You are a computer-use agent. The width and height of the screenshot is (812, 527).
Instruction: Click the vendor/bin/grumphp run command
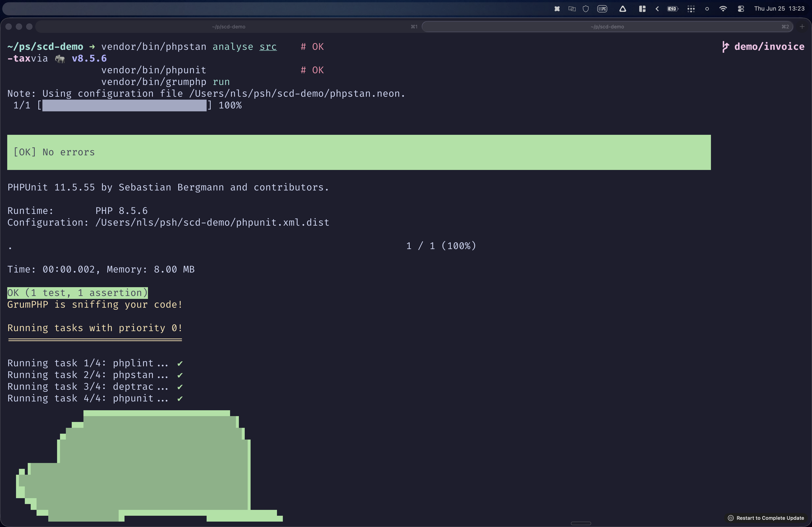click(166, 82)
